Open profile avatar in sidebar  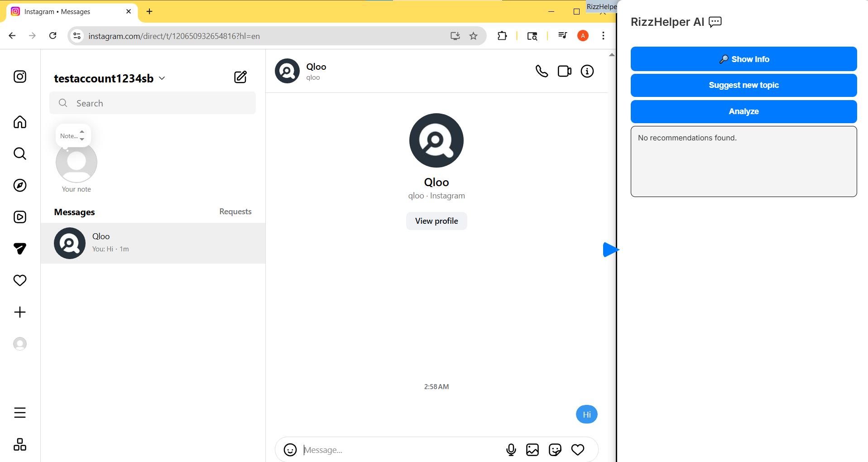click(20, 344)
